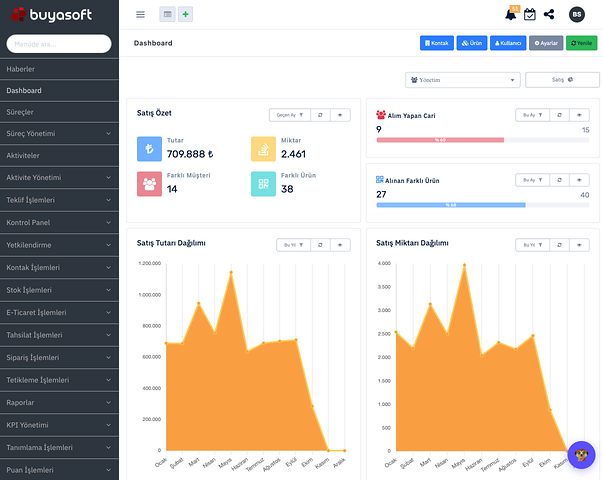Expand Raporlar menu
The width and height of the screenshot is (603, 480).
tap(59, 403)
